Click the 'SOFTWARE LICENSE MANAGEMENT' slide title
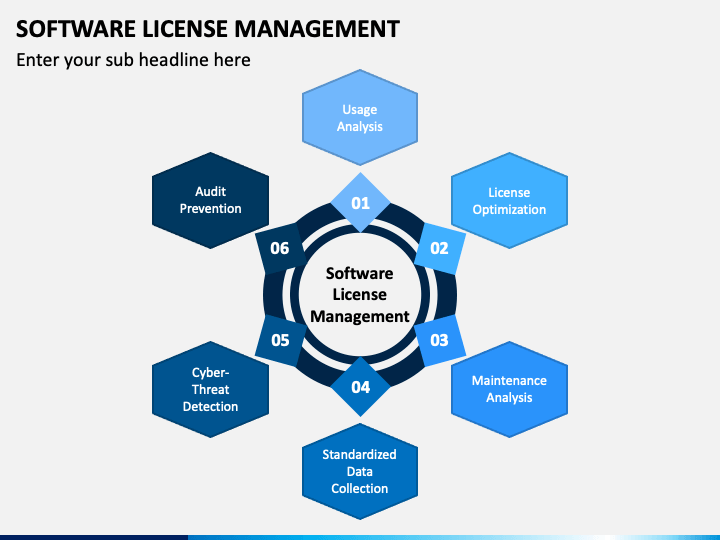This screenshot has height=540, width=720. [x=208, y=29]
